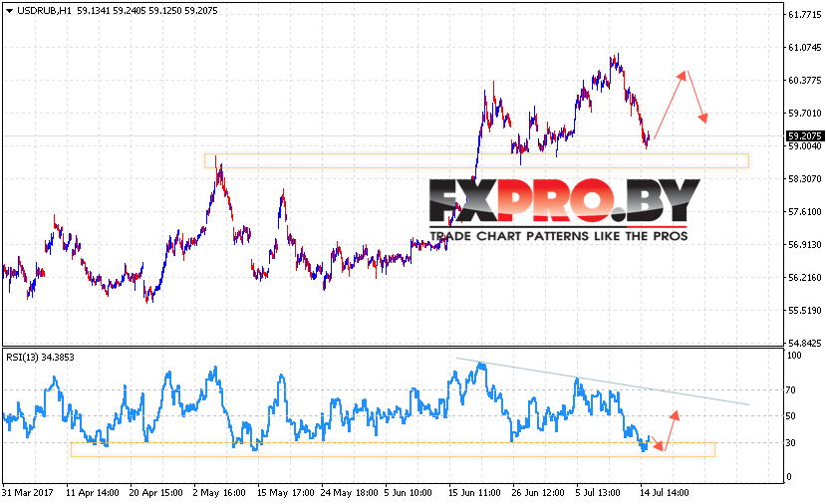The height and width of the screenshot is (504, 826).
Task: Select the RSI(13) 34.3853 indicator label
Action: 40,357
